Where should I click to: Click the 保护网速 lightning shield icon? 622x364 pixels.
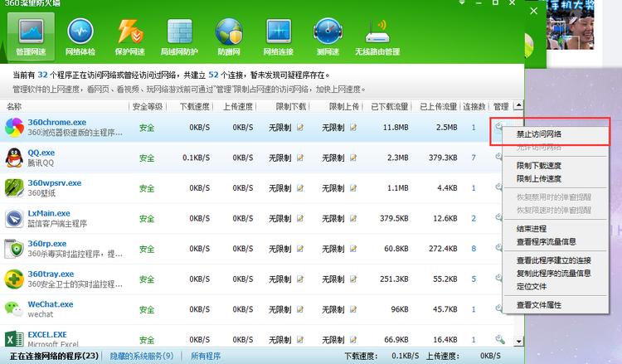[130, 36]
